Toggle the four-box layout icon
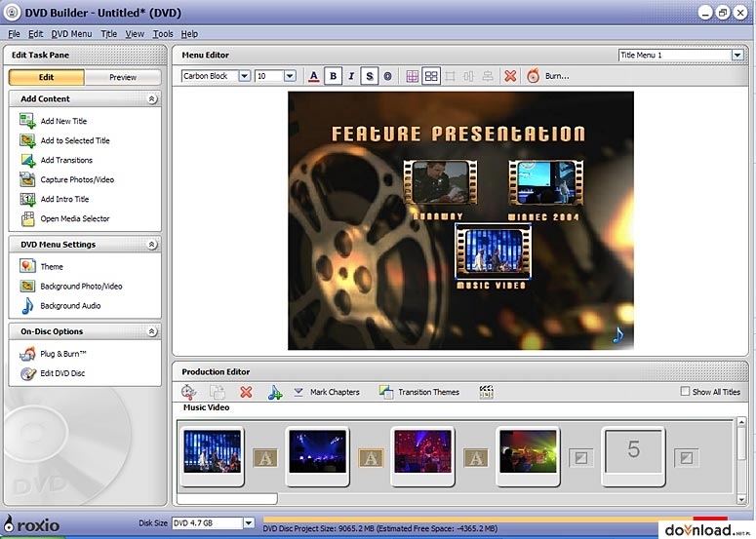Viewport: 756px width, 539px height. [431, 76]
